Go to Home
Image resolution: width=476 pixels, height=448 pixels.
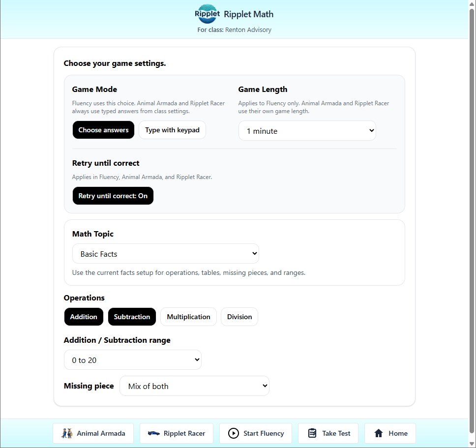tap(390, 433)
